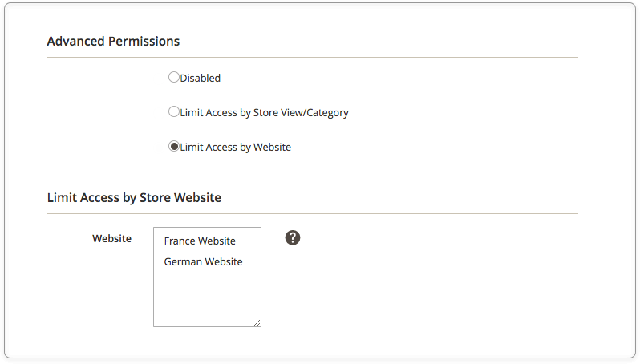Click the bold Website field label
This screenshot has width=640, height=364.
[x=111, y=238]
